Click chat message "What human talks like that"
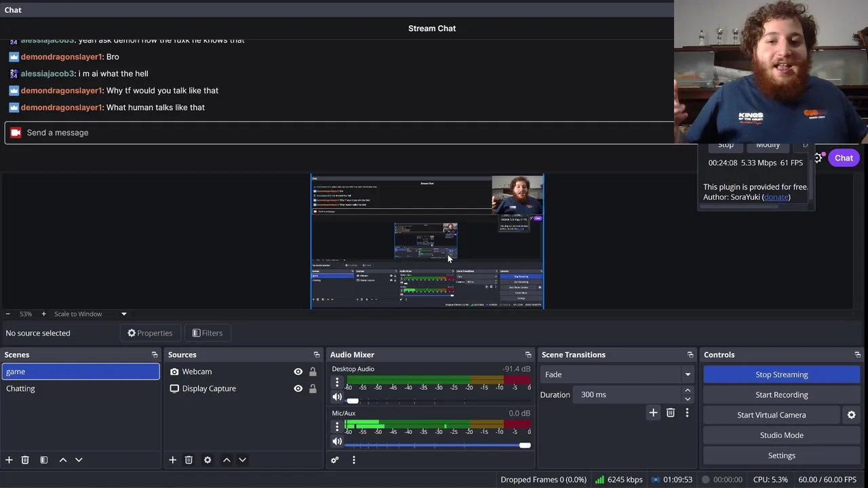Image resolution: width=868 pixels, height=488 pixels. tap(155, 107)
